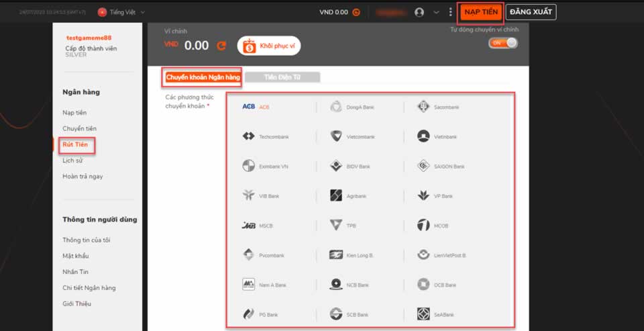Click the Khôi phục ví button
The width and height of the screenshot is (644, 331).
[x=269, y=46]
